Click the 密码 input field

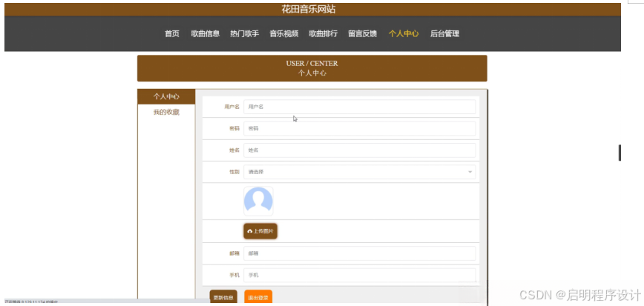(359, 128)
